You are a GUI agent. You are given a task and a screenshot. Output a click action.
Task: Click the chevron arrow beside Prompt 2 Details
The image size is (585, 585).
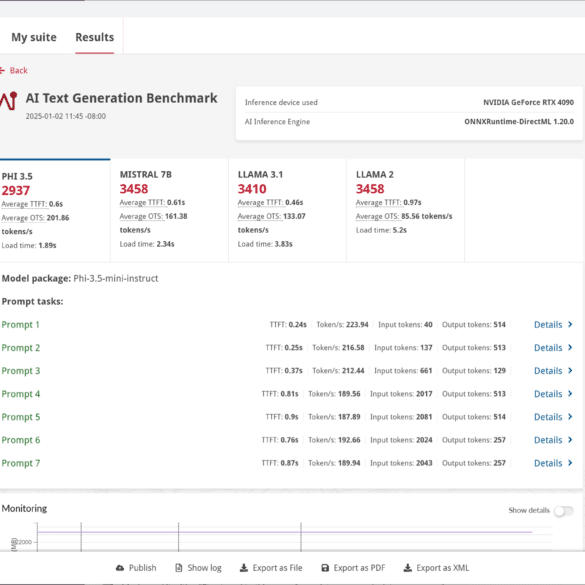pos(570,348)
